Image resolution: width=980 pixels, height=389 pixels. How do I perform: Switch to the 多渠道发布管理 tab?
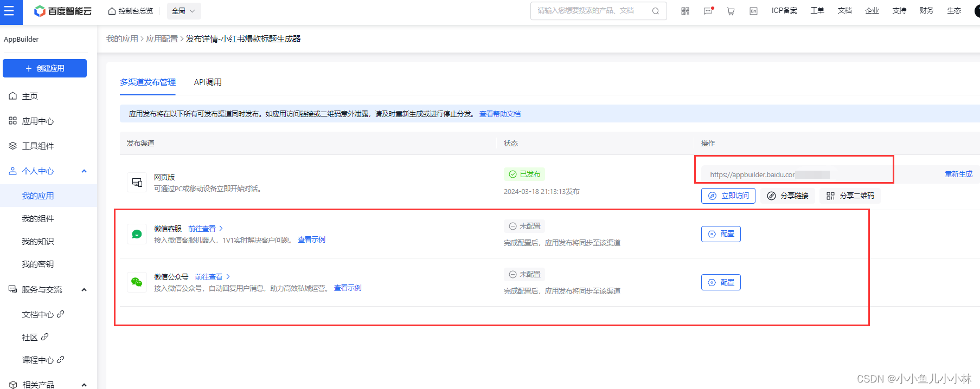148,82
